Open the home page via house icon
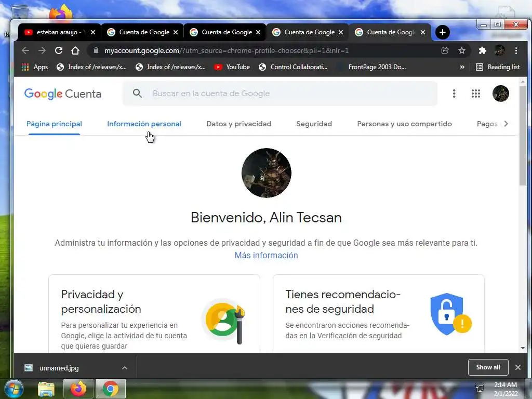Screen dimensions: 532x399 click(x=75, y=50)
